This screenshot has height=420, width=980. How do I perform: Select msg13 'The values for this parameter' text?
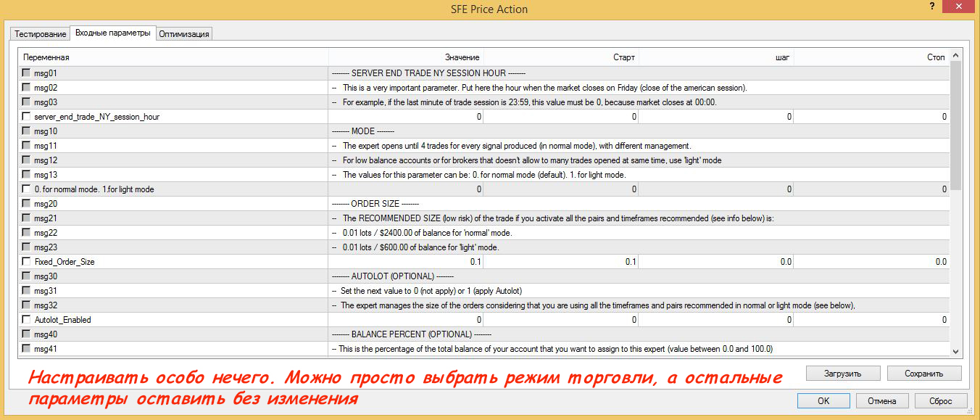[478, 175]
